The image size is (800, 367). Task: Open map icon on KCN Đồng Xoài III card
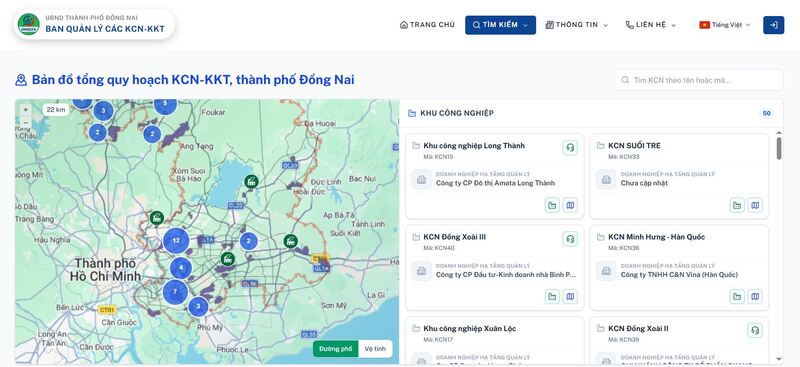570,297
